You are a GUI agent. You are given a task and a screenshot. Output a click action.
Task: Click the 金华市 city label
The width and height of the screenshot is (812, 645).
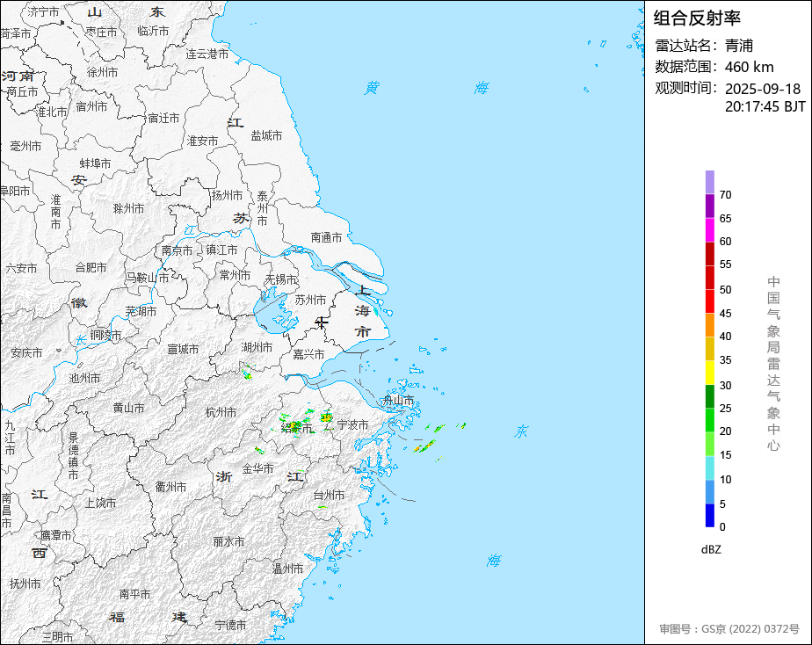point(257,469)
